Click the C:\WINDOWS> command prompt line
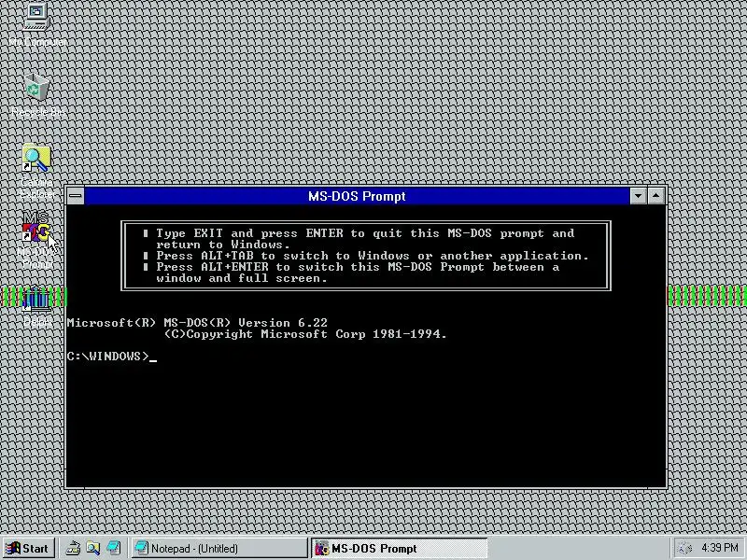 [112, 357]
